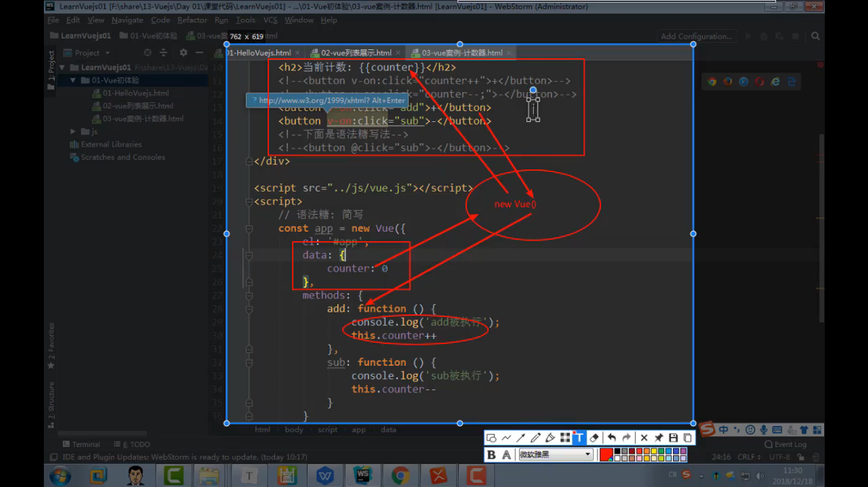The width and height of the screenshot is (868, 487).
Task: Undo the last annotation
Action: (x=611, y=438)
